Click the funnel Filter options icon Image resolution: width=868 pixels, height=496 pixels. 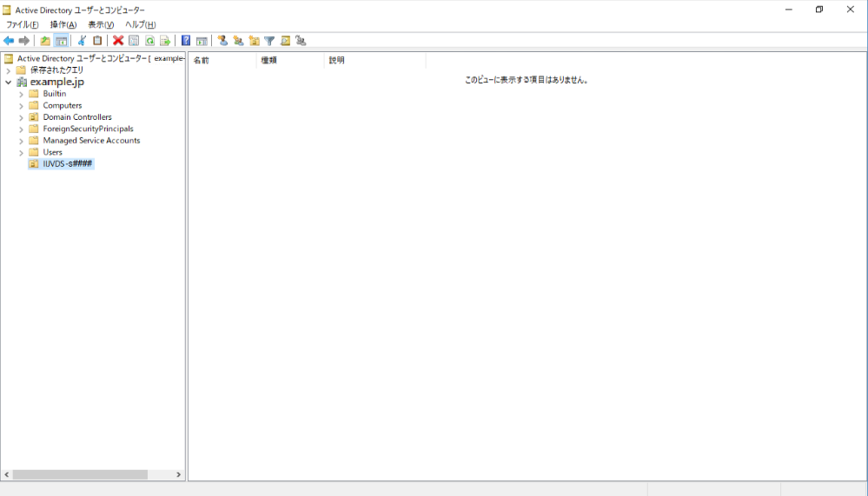point(269,41)
